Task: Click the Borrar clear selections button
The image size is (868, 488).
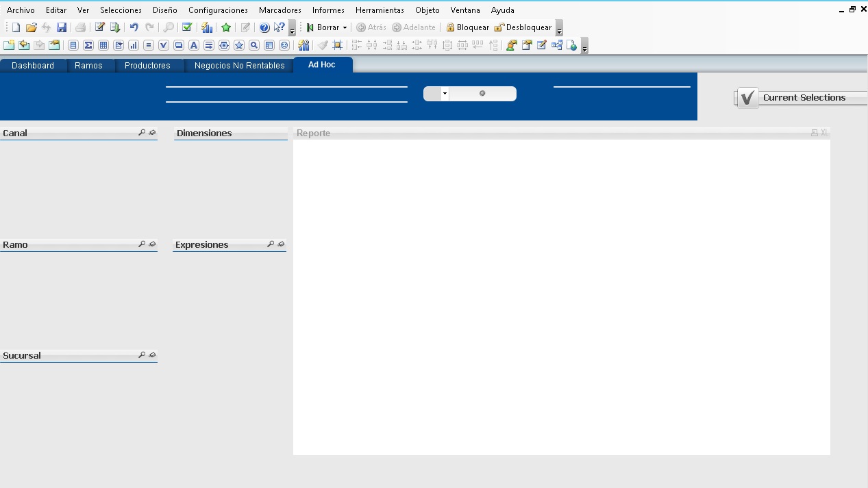Action: tap(322, 28)
